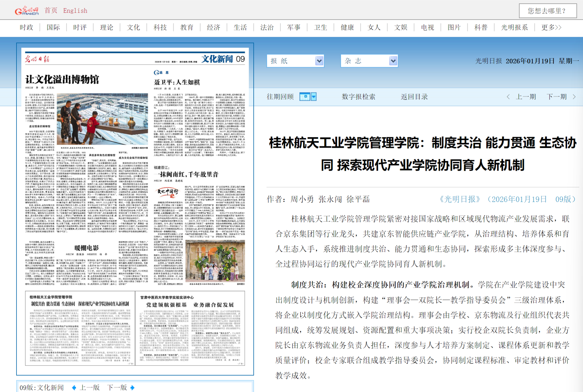583x392 pixels.
Task: Click the 更多>> link in the navigation
Action: tap(551, 28)
